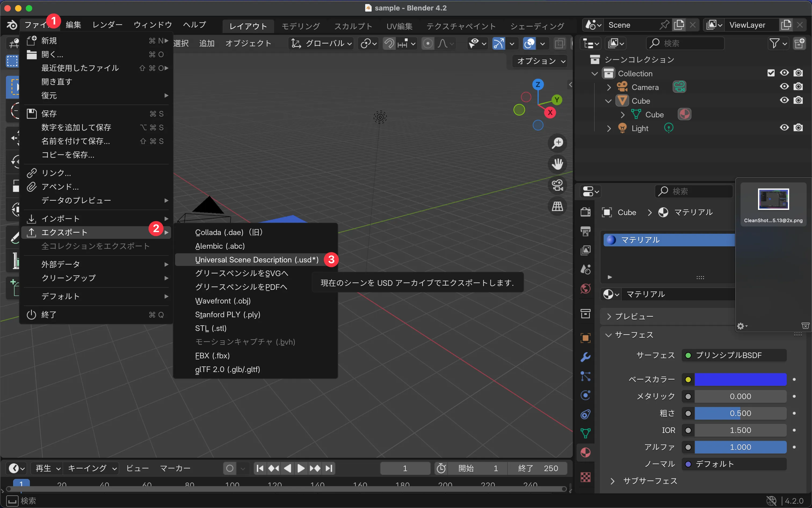Uncheck the Collection exclude checkbox

771,73
